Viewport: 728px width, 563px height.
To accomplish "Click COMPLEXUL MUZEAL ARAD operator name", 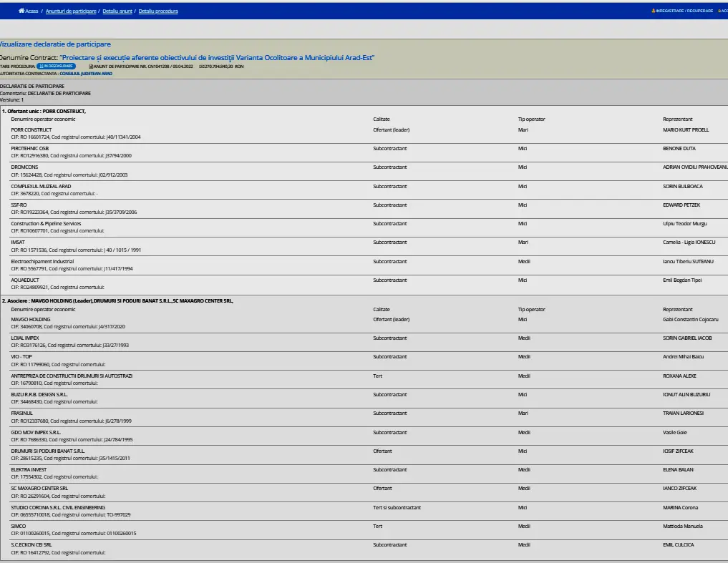I will tap(41, 186).
